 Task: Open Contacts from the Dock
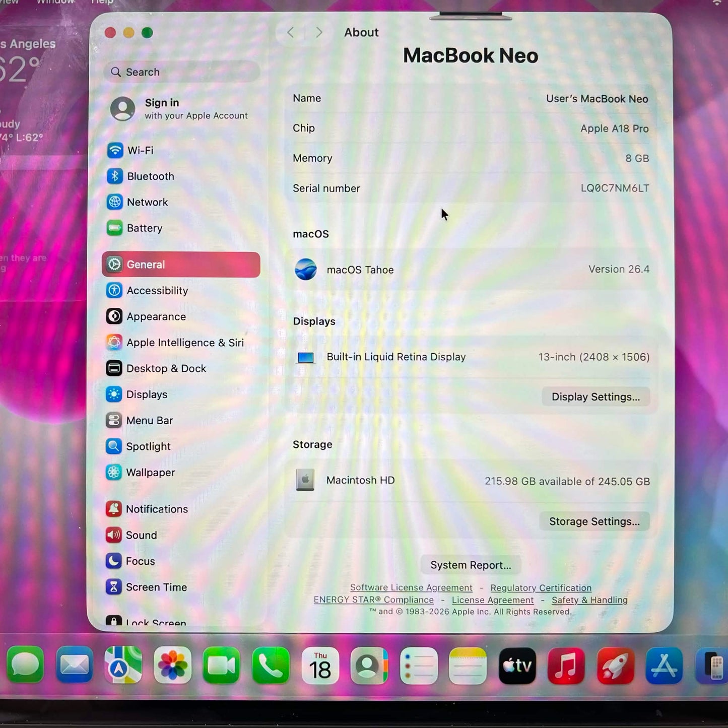coord(369,665)
